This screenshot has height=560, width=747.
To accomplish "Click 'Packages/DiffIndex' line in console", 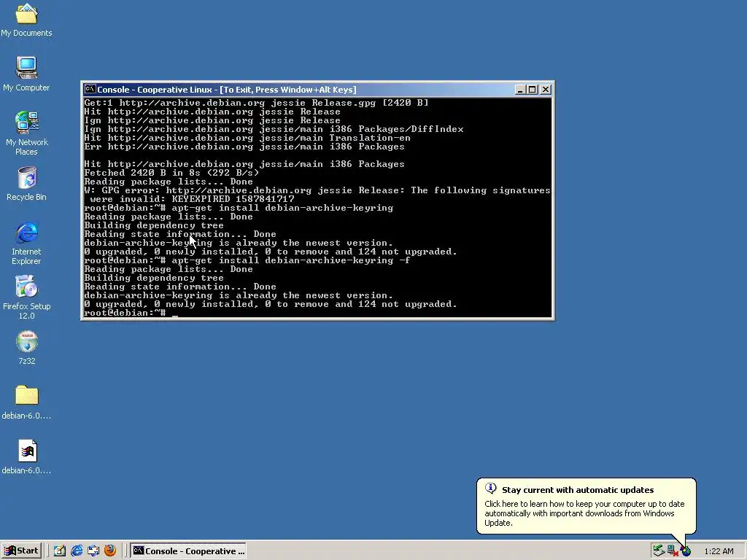I will [274, 129].
